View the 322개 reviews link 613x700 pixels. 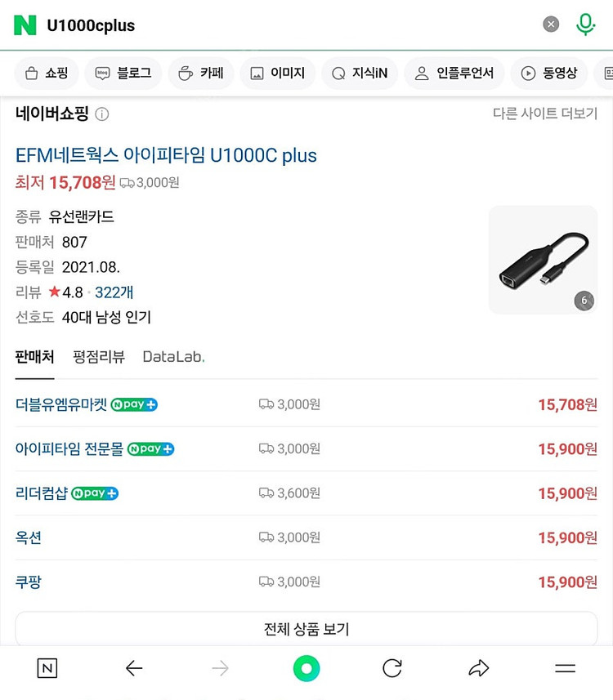[114, 292]
